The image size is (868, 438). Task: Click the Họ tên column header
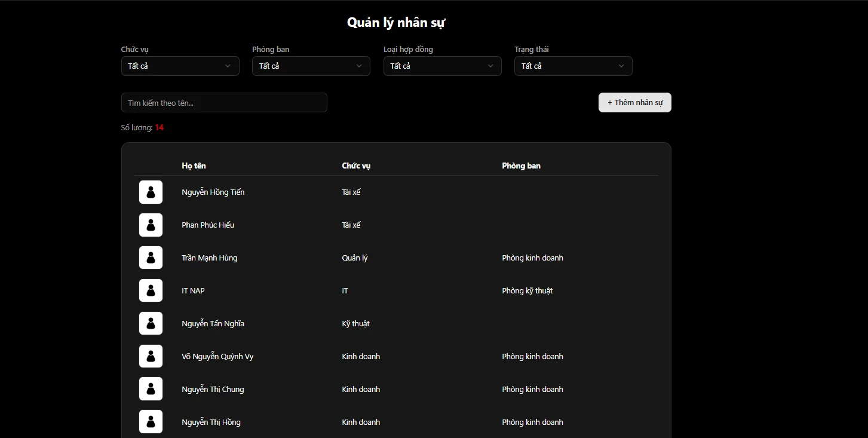pyautogui.click(x=194, y=166)
